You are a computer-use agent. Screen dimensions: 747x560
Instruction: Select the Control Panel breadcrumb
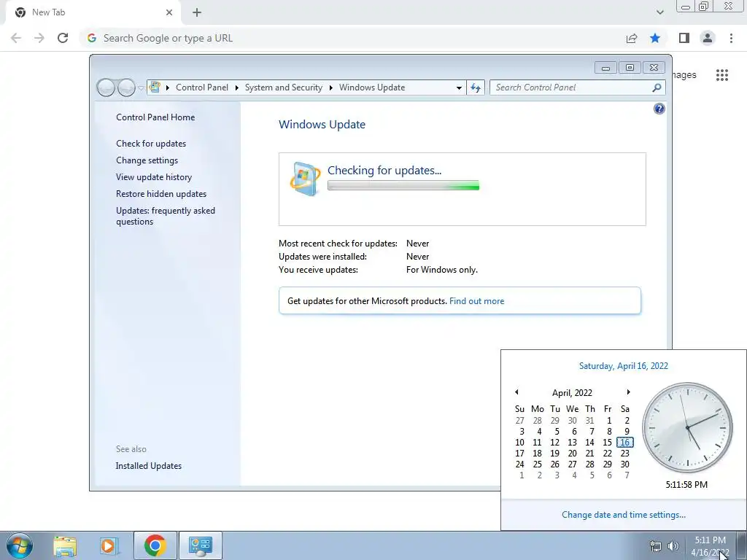coord(202,87)
